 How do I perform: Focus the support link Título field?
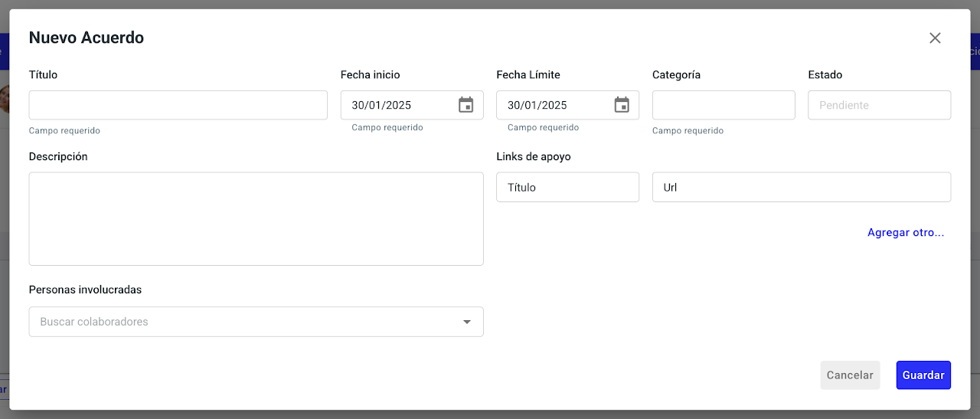coord(567,187)
